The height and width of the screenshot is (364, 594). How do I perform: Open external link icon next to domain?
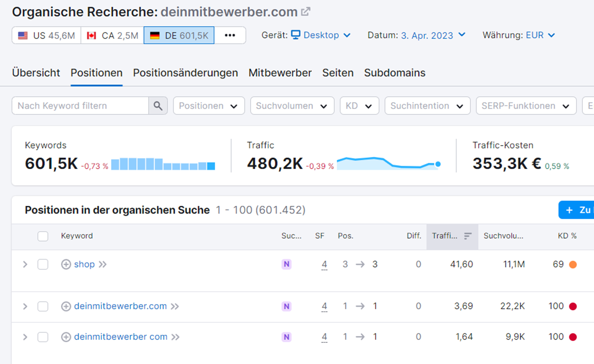coord(305,12)
